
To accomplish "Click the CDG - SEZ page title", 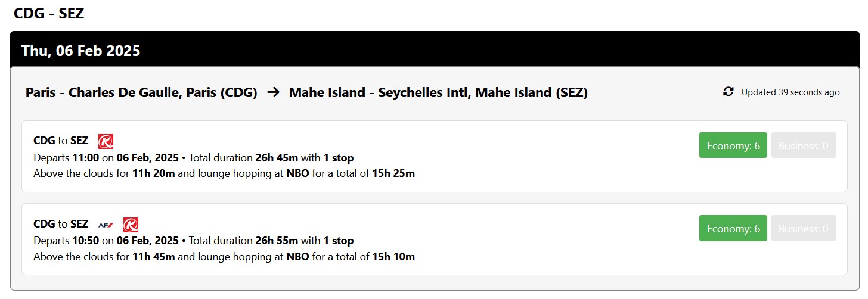I will pos(49,14).
